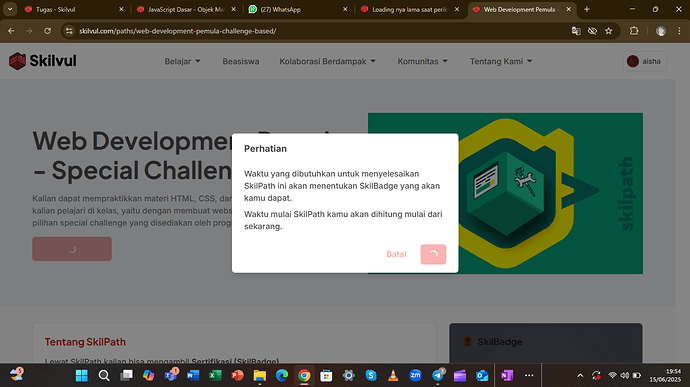Show more taskbar apps ellipsis
690x387 pixels.
[529, 376]
